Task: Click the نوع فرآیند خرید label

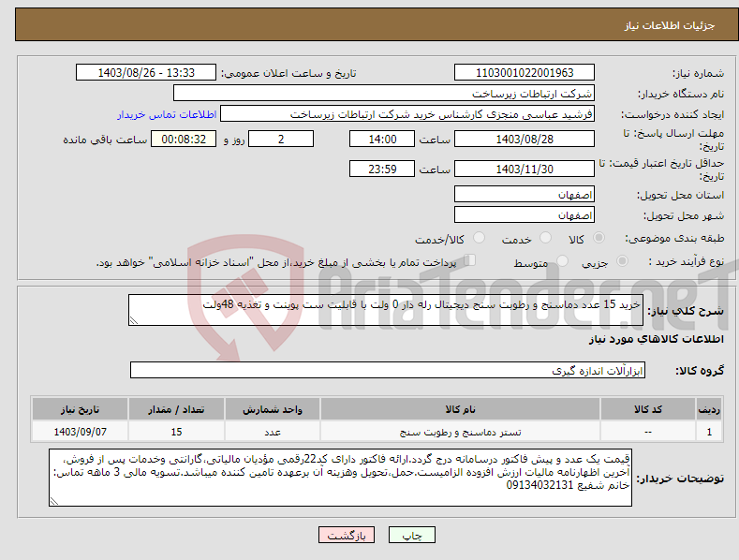Action: [687, 261]
